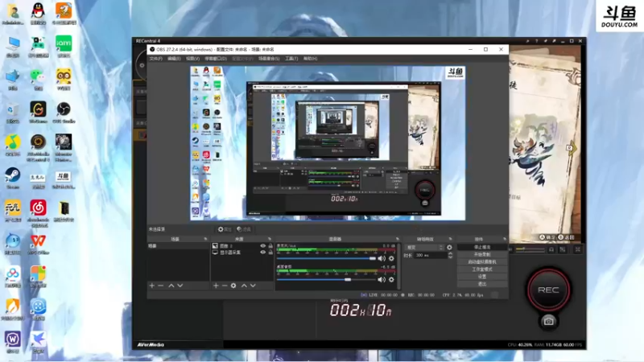Open the transition properties gear icon
The image size is (644, 362).
click(449, 248)
